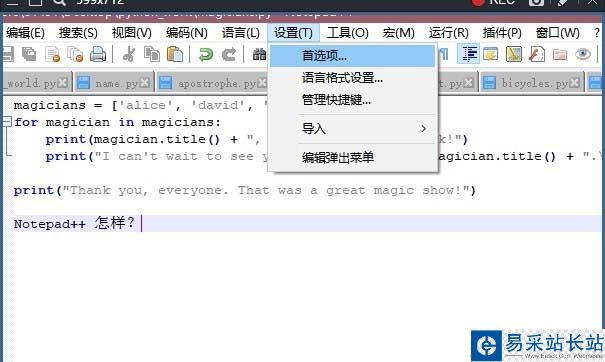This screenshot has width=605, height=362.
Task: Close the apostrophe.py tab
Action: pos(262,83)
